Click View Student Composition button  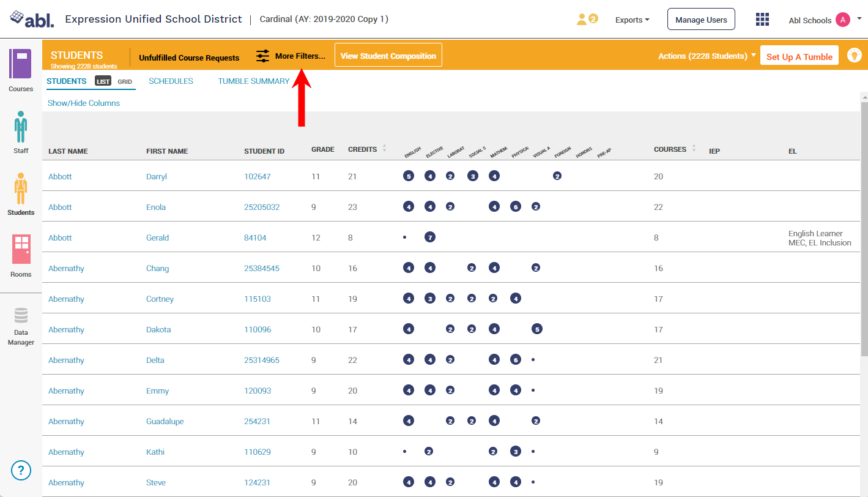coord(388,56)
